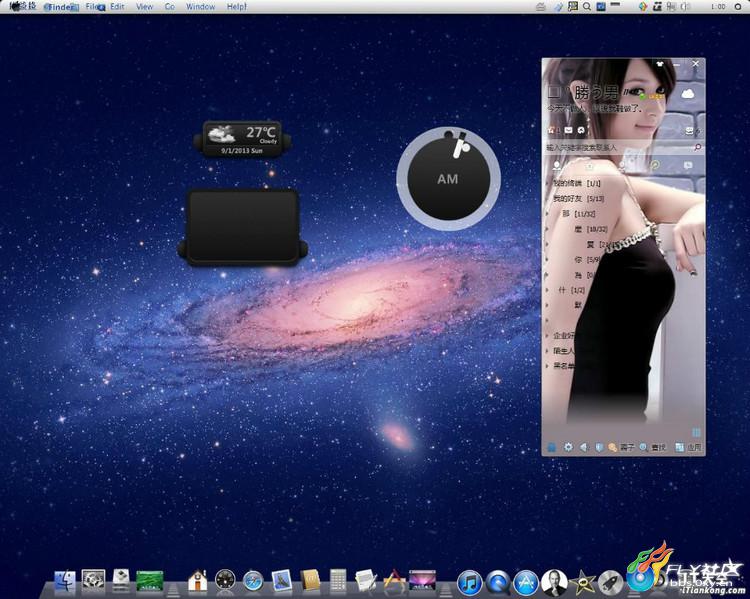Open the rocket Launchpad dock icon

pos(611,583)
